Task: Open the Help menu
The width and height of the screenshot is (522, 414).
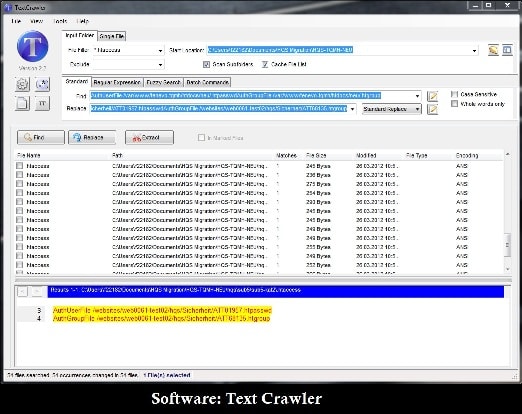Action: pos(82,21)
